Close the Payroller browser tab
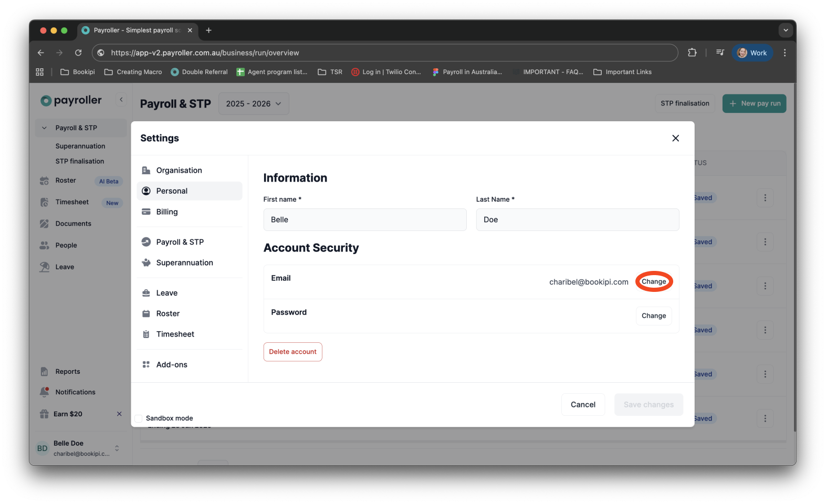 pos(190,30)
